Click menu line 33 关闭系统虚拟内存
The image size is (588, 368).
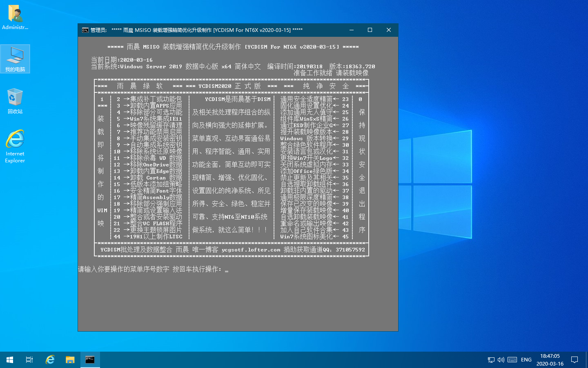tap(314, 165)
